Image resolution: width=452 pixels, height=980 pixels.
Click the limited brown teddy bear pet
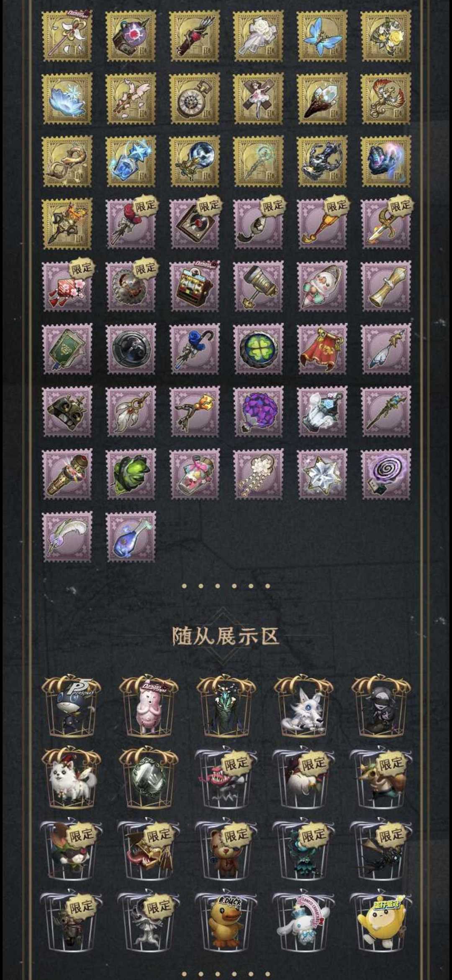[x=226, y=849]
